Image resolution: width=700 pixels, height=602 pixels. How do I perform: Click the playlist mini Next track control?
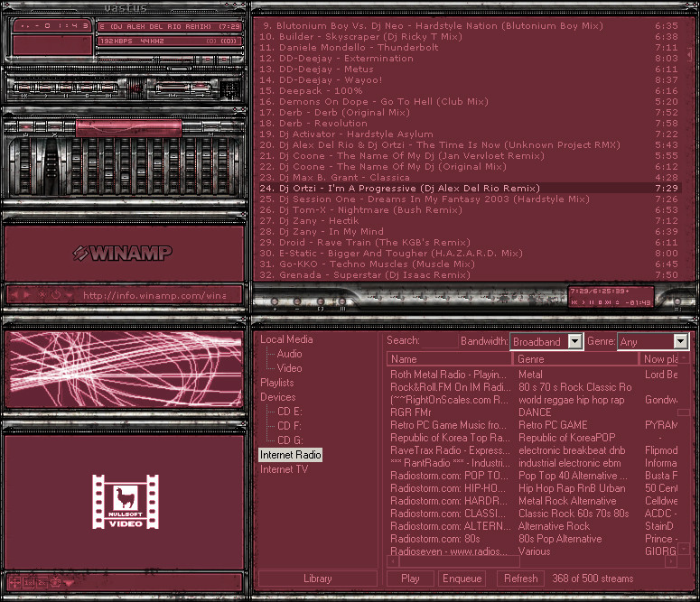[x=608, y=302]
